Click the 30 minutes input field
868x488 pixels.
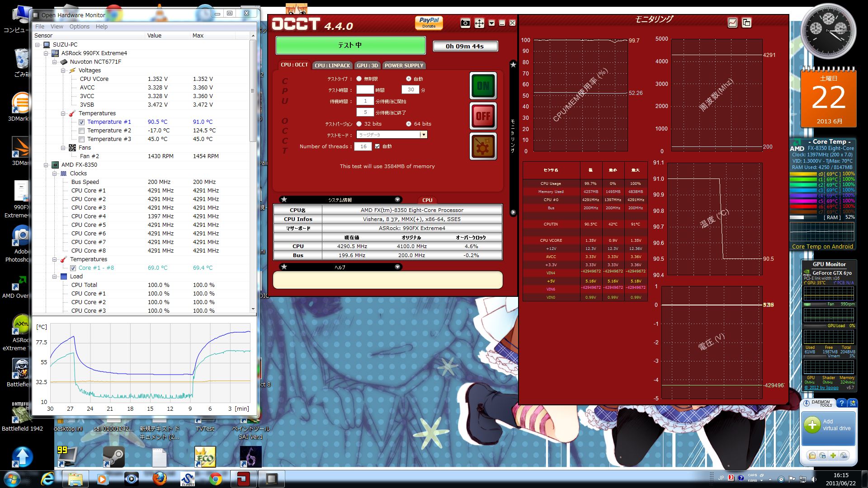point(410,90)
